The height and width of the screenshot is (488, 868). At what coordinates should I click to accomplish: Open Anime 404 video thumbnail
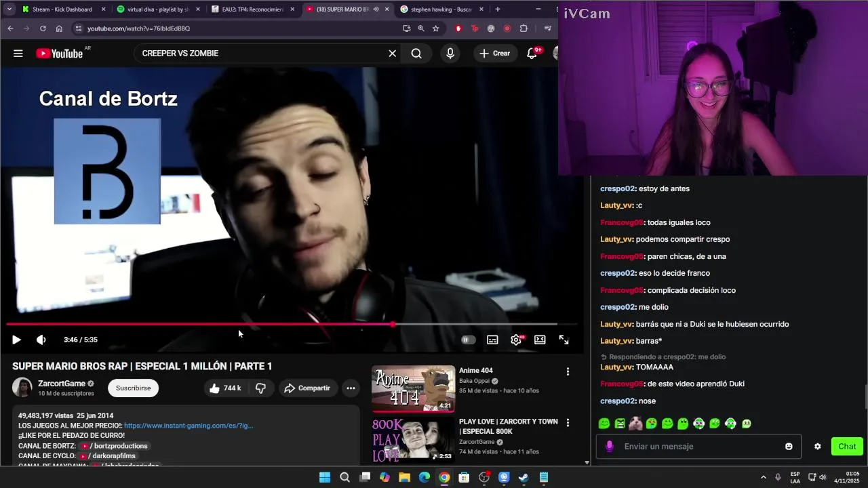click(414, 389)
